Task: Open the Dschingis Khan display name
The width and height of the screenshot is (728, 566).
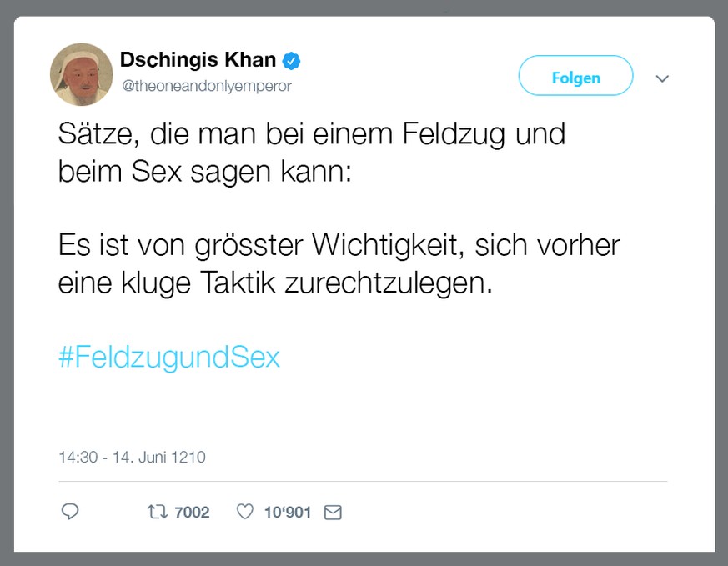Action: click(198, 60)
